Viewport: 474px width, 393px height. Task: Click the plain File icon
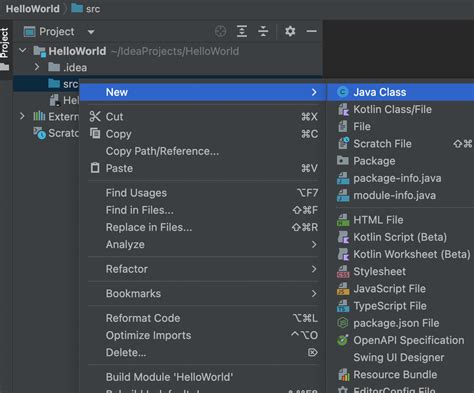(343, 126)
